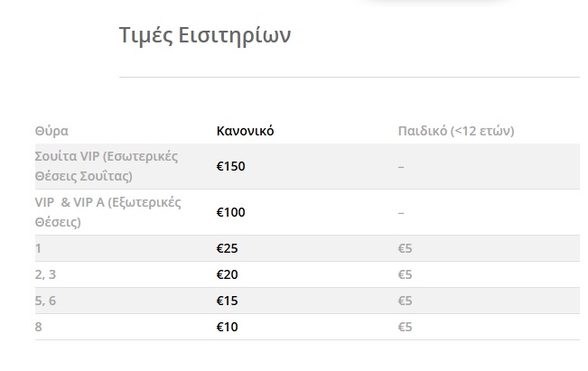This screenshot has height=371, width=588.
Task: Click the Θύρα column header
Action: point(51,131)
